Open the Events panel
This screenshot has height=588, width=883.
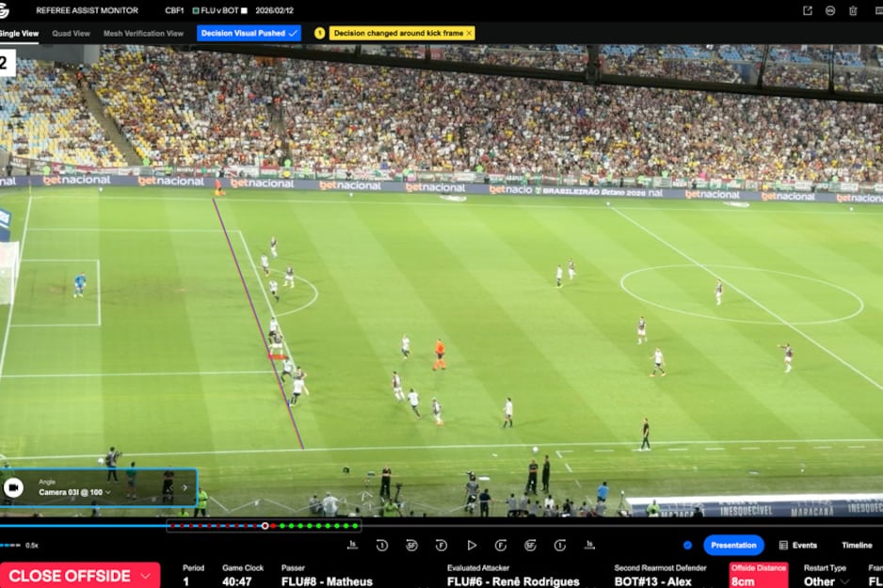(x=797, y=545)
